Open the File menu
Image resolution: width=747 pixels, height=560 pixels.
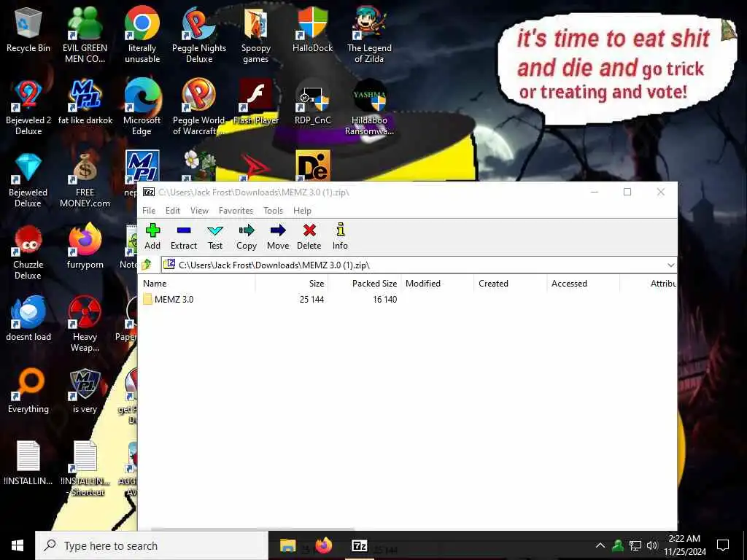pos(149,211)
